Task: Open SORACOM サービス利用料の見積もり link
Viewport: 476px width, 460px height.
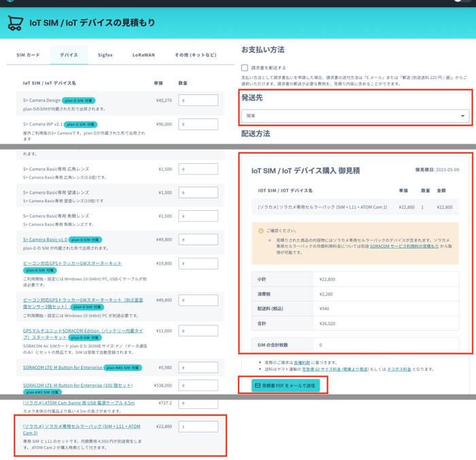Action: [x=405, y=246]
